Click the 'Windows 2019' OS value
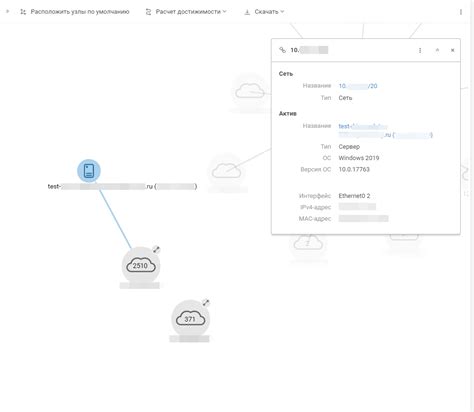This screenshot has width=474, height=412. 359,158
